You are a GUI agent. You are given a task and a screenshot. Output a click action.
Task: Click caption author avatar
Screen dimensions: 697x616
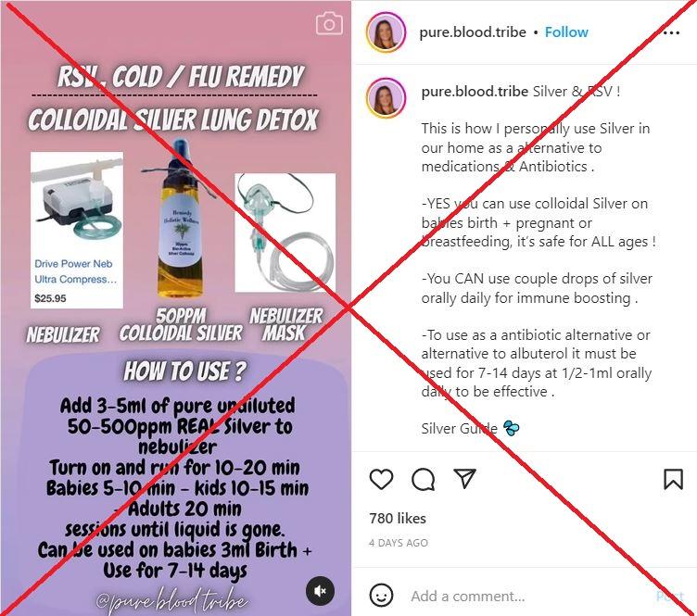[386, 97]
